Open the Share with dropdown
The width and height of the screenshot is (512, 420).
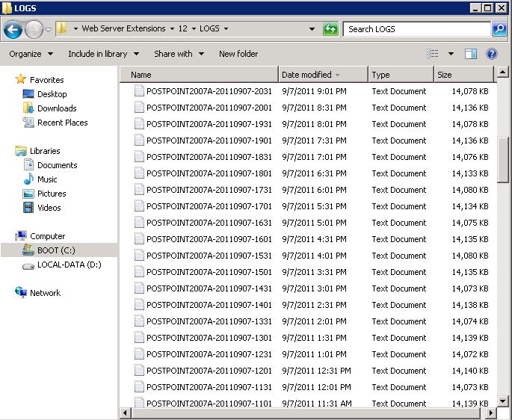tap(178, 54)
